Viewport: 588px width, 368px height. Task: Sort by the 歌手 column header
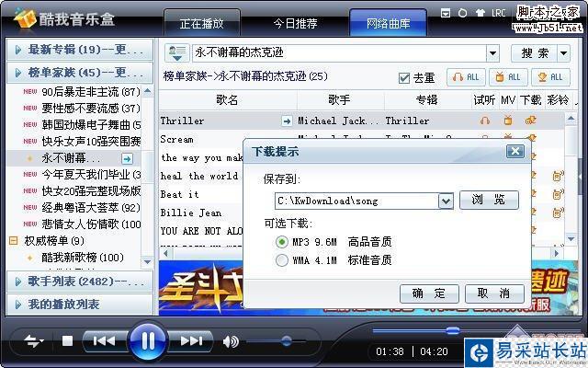[340, 100]
